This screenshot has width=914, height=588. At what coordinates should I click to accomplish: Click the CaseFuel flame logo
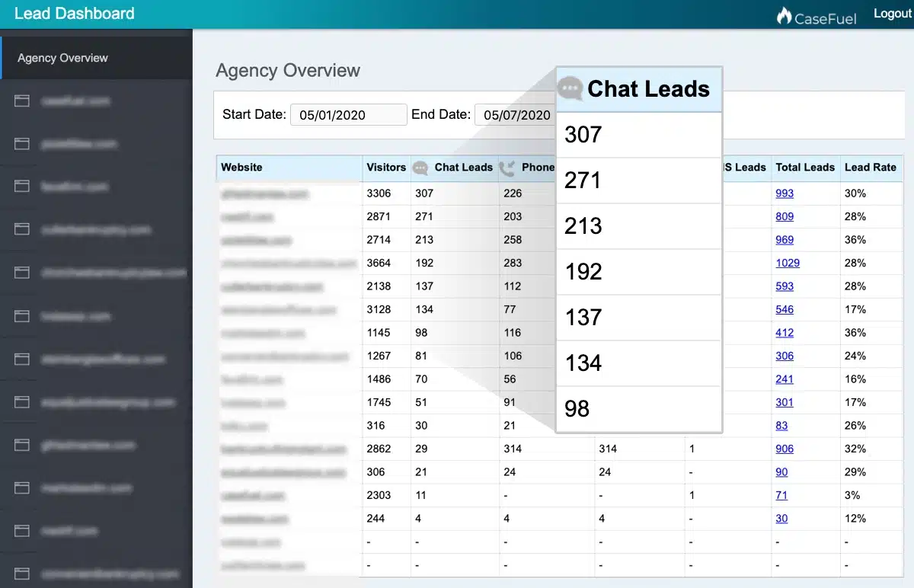784,15
